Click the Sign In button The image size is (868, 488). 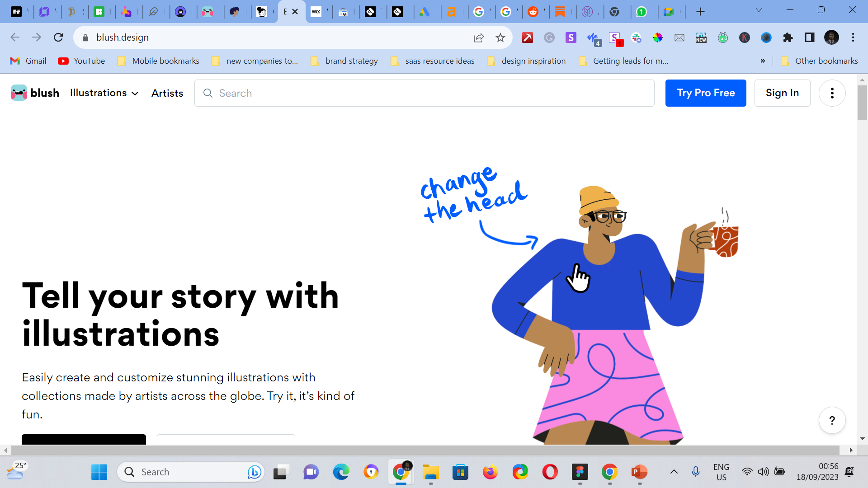(782, 93)
